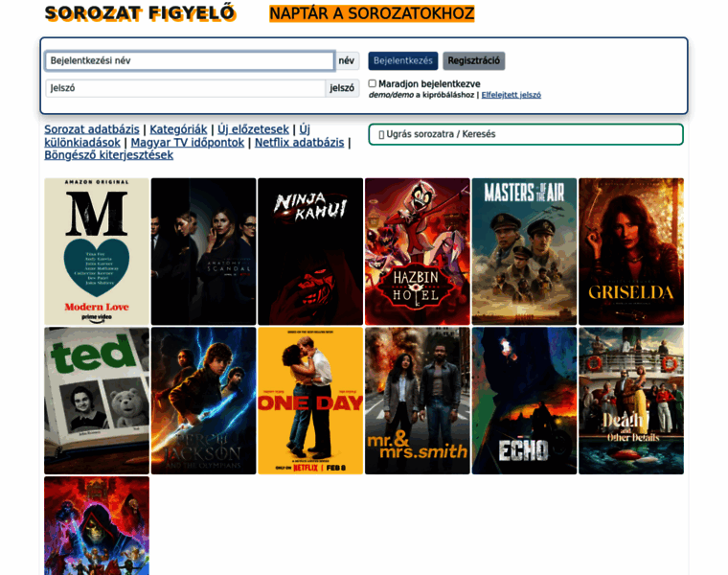The image size is (728, 575).
Task: Open Magyar TV időpontok link
Action: coord(187,142)
